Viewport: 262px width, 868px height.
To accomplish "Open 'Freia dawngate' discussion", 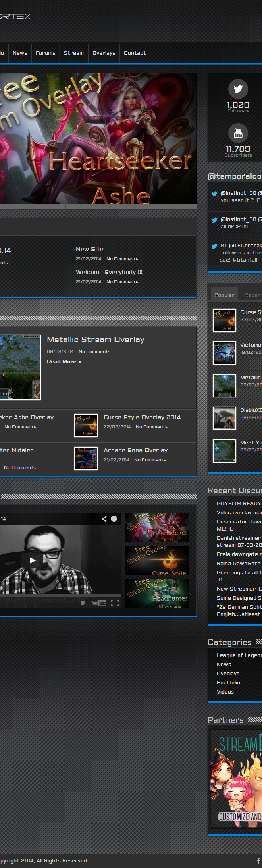I will (x=239, y=554).
